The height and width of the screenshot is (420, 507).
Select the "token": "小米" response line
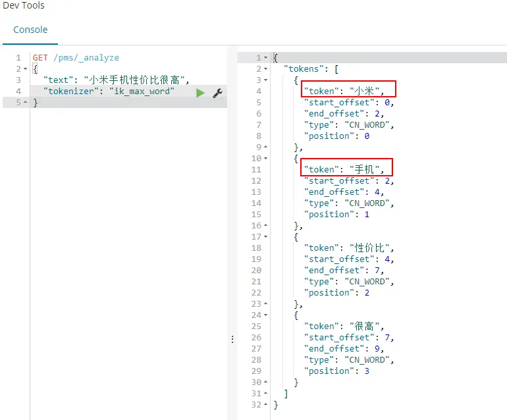pos(344,92)
